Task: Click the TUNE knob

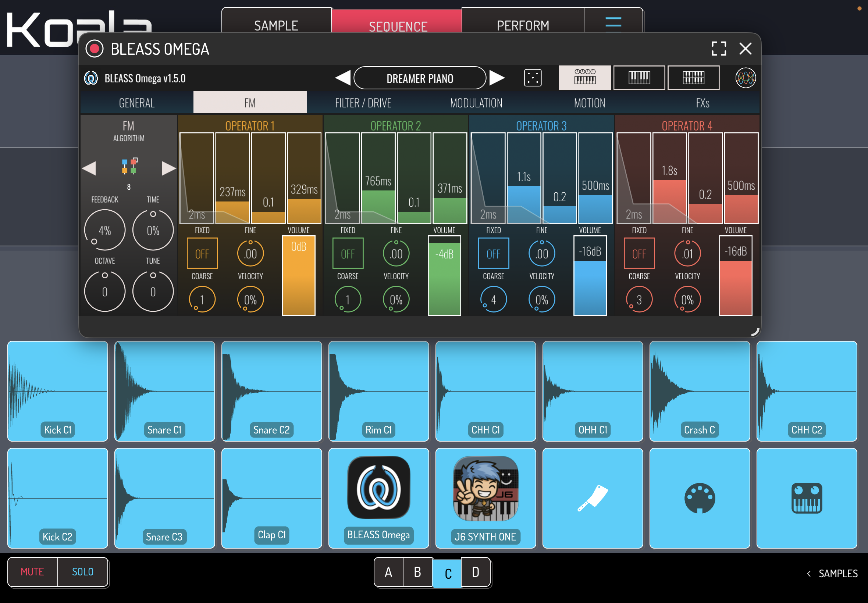Action: 153,291
